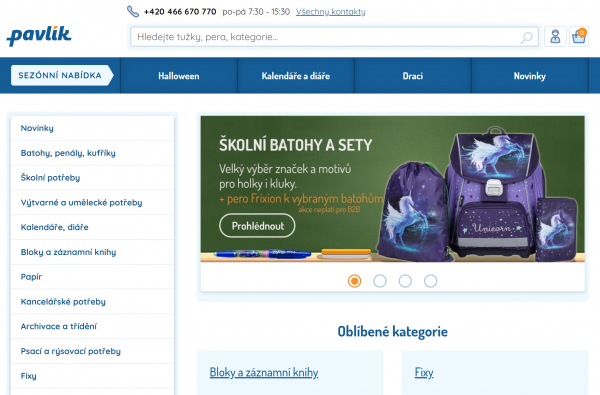The width and height of the screenshot is (600, 395).
Task: Open Novinky in the blue navigation bar
Action: (x=530, y=76)
